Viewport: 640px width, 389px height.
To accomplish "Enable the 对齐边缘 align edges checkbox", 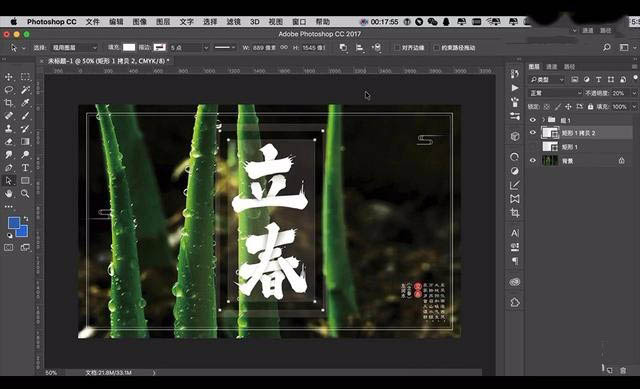I will click(397, 48).
